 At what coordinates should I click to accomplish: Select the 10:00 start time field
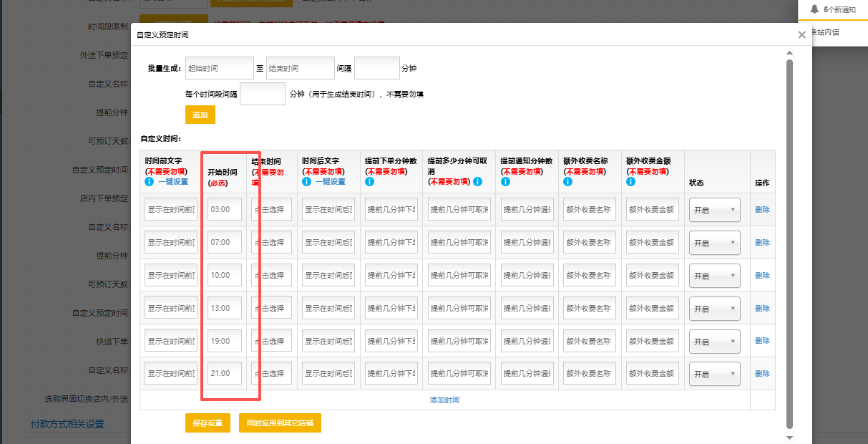click(x=225, y=276)
